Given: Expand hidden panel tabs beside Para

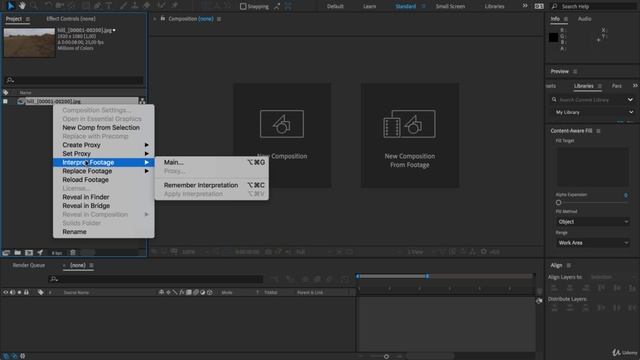Looking at the screenshot, I should click(635, 86).
